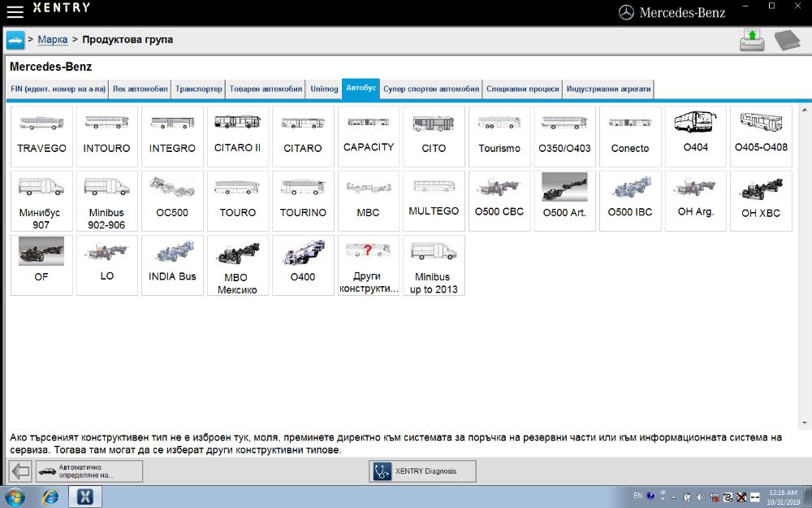Select the INTOURO bus tile
Viewport: 812px width, 508px height.
pyautogui.click(x=106, y=137)
